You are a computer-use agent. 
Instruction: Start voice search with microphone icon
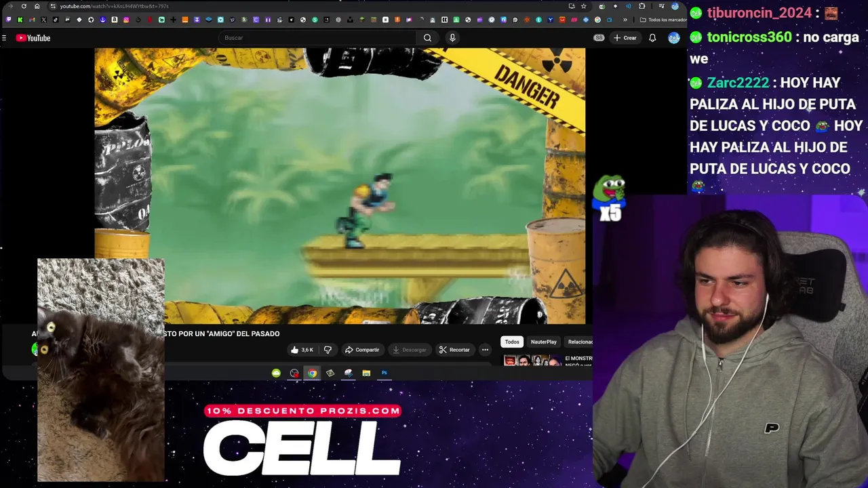point(452,38)
